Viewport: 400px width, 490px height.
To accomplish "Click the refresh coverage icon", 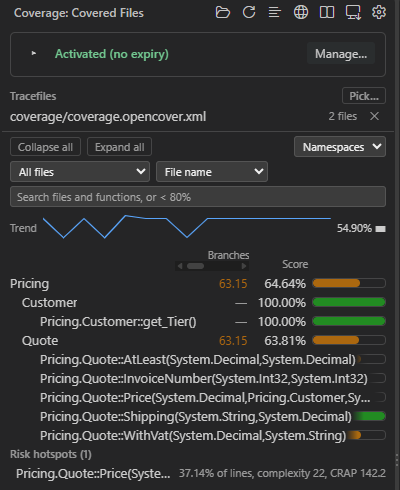I will [249, 13].
